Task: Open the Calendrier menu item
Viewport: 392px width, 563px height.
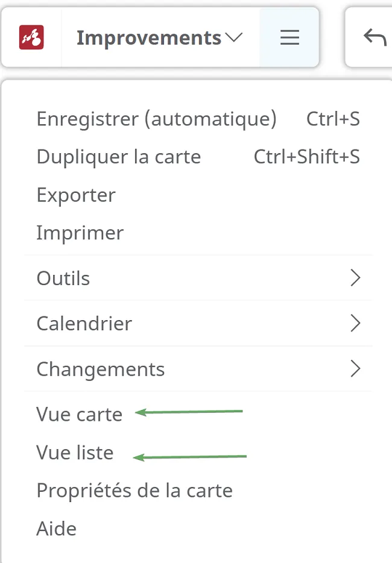Action: [198, 323]
